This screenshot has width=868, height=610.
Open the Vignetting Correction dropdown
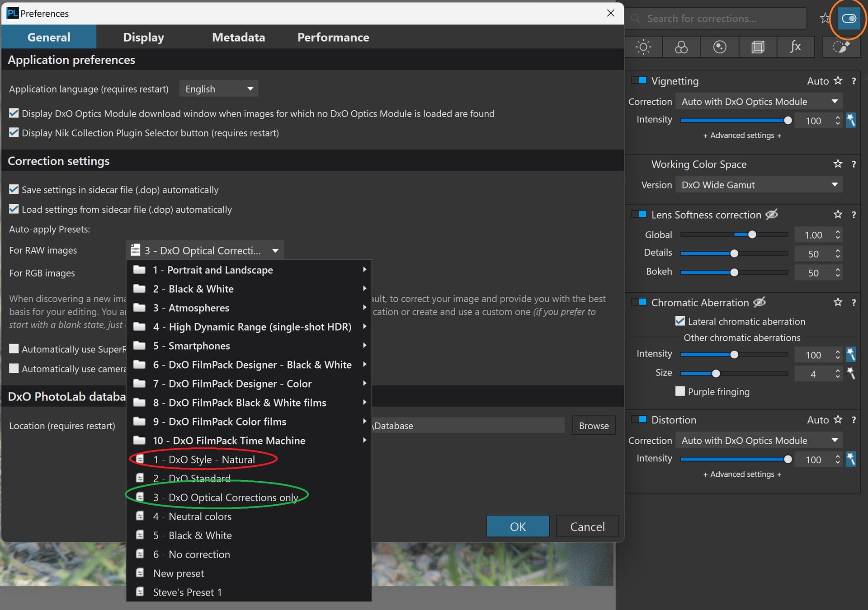coord(759,102)
